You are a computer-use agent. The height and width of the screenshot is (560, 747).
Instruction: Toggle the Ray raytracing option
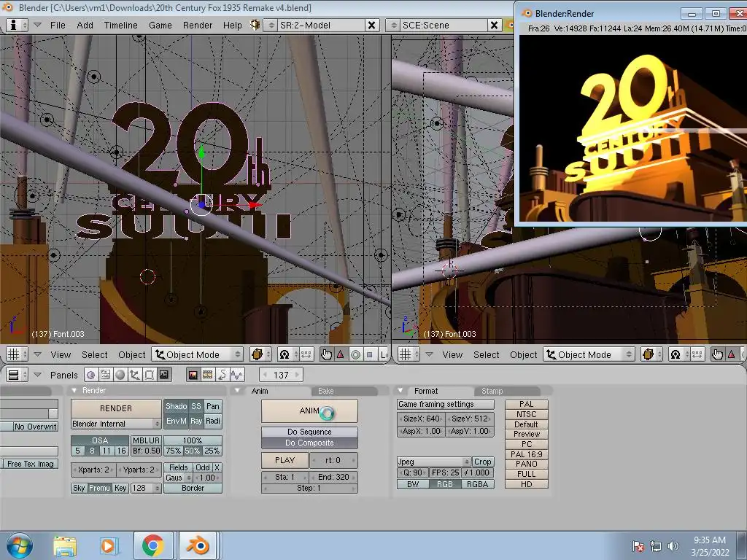tap(196, 421)
